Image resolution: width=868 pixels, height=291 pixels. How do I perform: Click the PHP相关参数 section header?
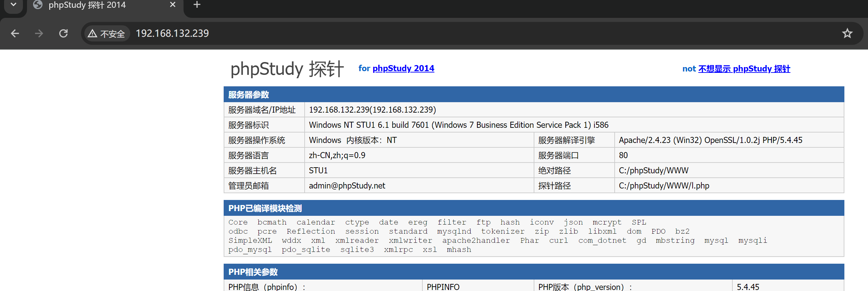[x=534, y=272]
